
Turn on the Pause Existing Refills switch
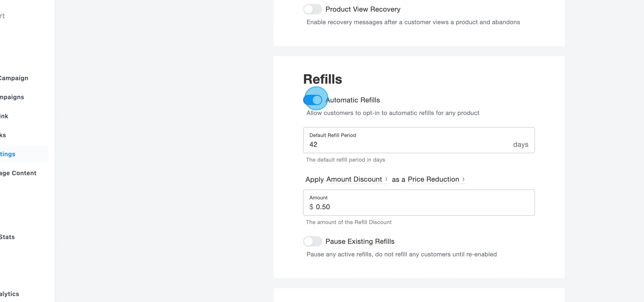click(x=313, y=241)
